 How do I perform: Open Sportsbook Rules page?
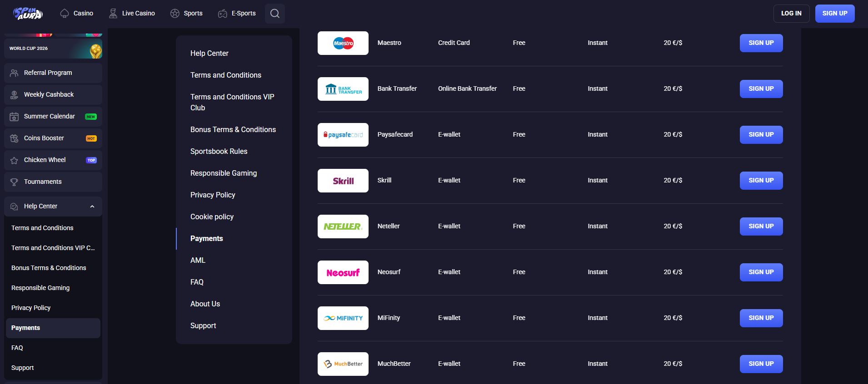coord(219,152)
